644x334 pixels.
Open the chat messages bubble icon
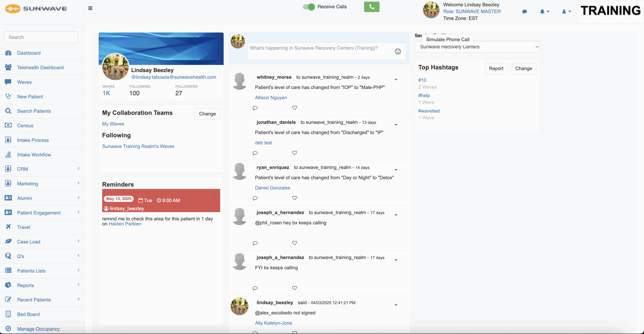pos(525,12)
